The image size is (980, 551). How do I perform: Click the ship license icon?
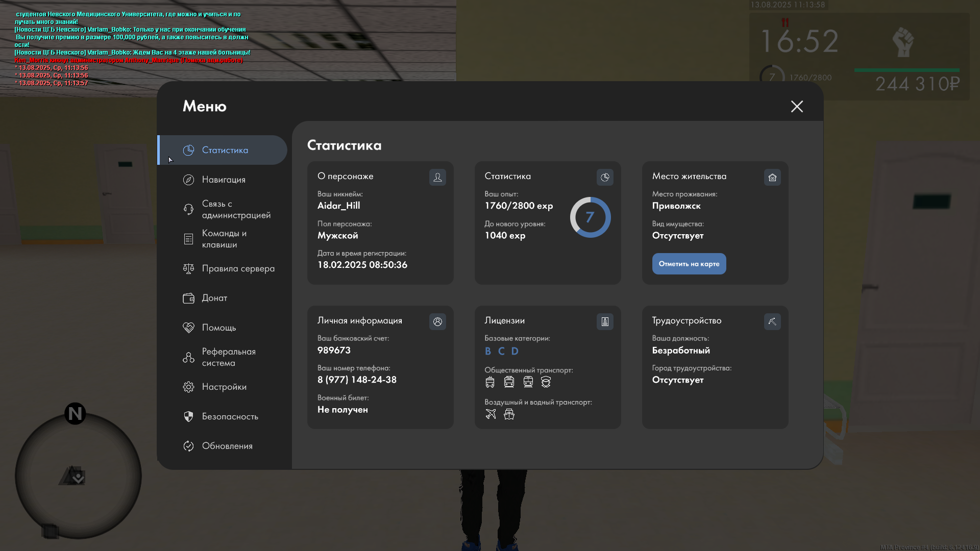(509, 414)
